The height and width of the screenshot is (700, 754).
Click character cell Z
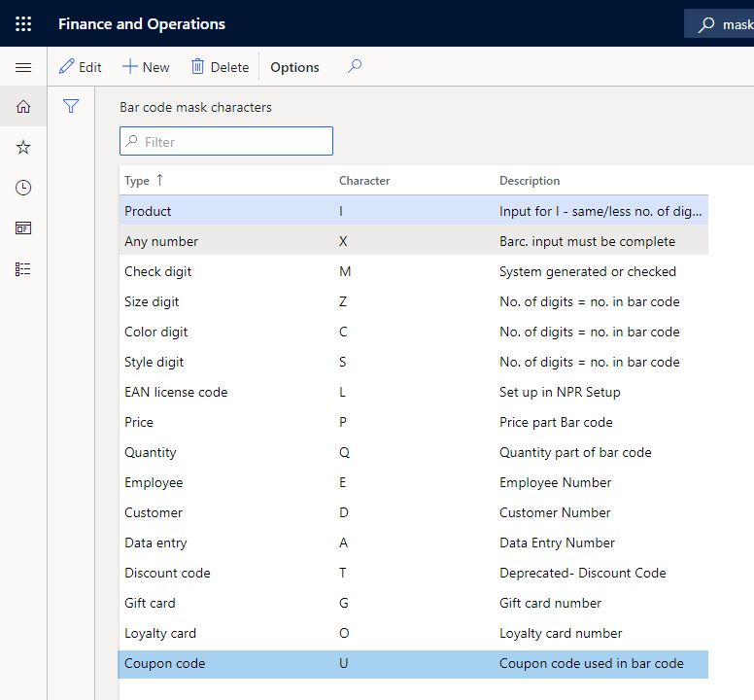pos(343,301)
